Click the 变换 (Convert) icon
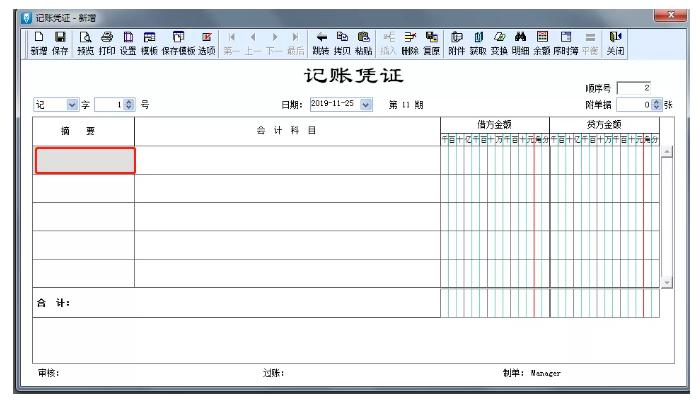The height and width of the screenshot is (403, 700). [500, 43]
